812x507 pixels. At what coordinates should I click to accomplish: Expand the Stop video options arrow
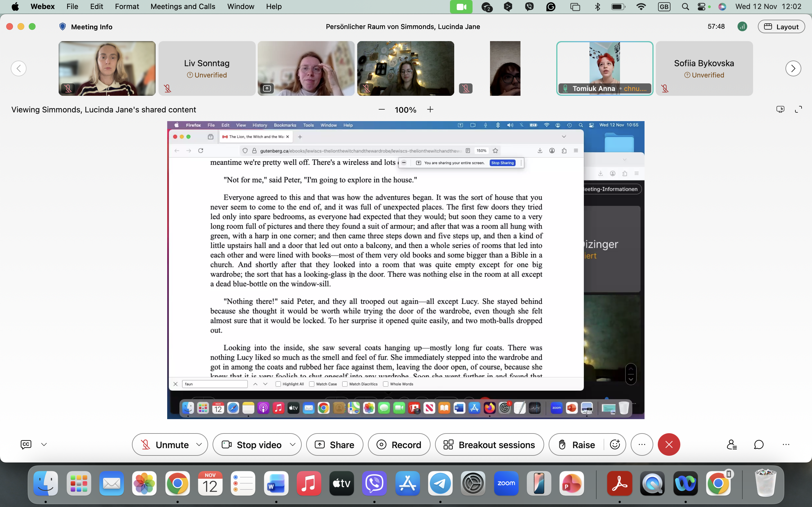[x=293, y=445]
